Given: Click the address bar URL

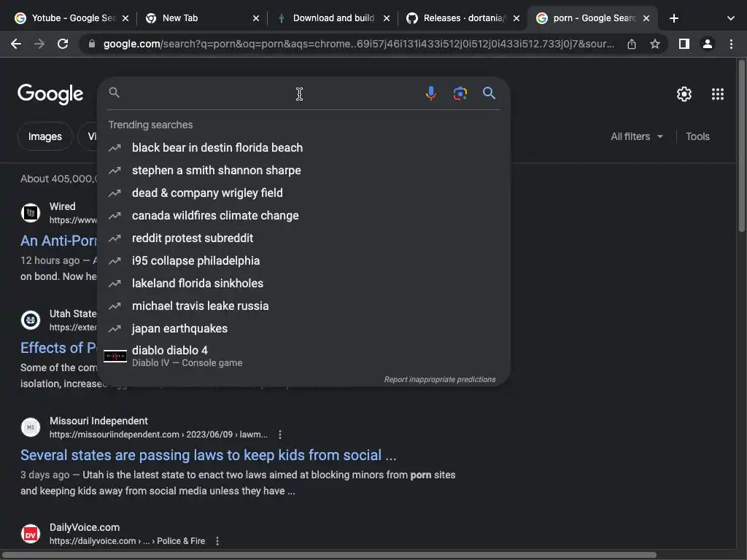Looking at the screenshot, I should [358, 44].
